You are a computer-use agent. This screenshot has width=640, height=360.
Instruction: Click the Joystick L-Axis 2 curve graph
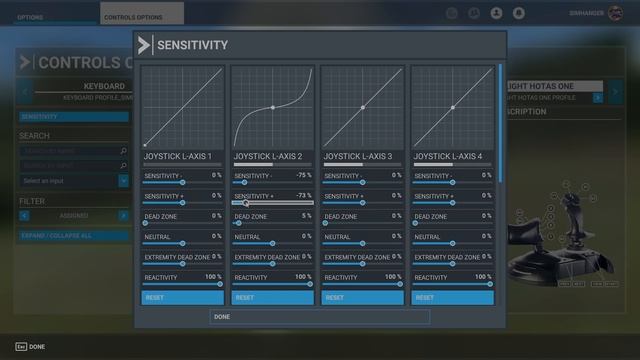point(273,107)
